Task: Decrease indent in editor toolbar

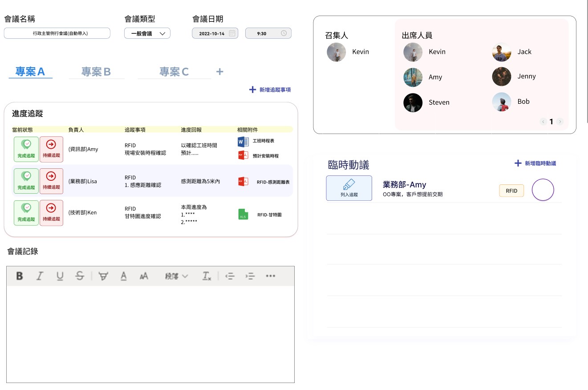Action: tap(230, 276)
